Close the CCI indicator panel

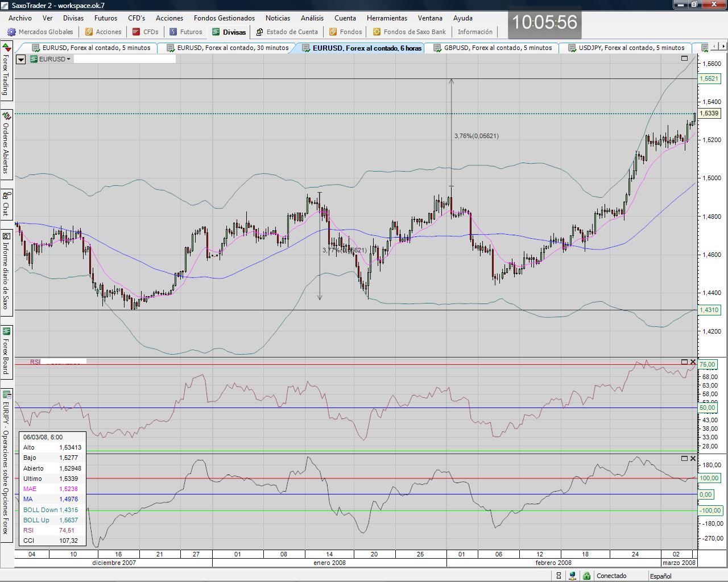click(693, 458)
